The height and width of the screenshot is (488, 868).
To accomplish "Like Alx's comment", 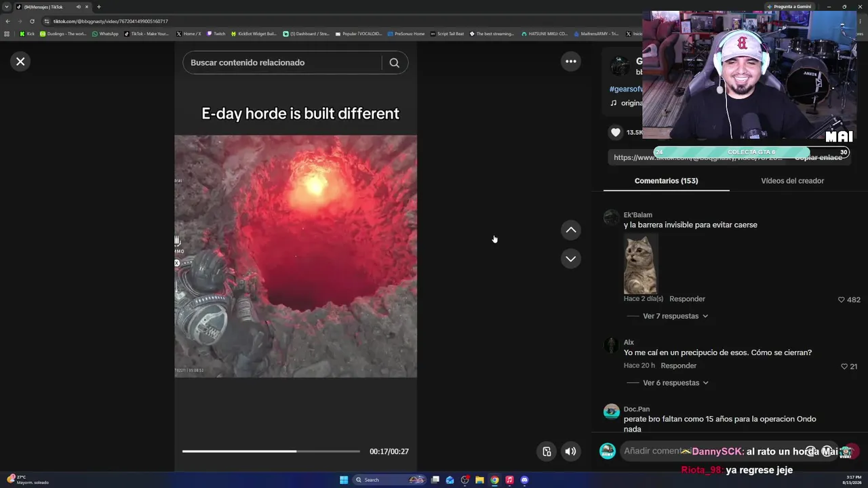I will click(844, 366).
